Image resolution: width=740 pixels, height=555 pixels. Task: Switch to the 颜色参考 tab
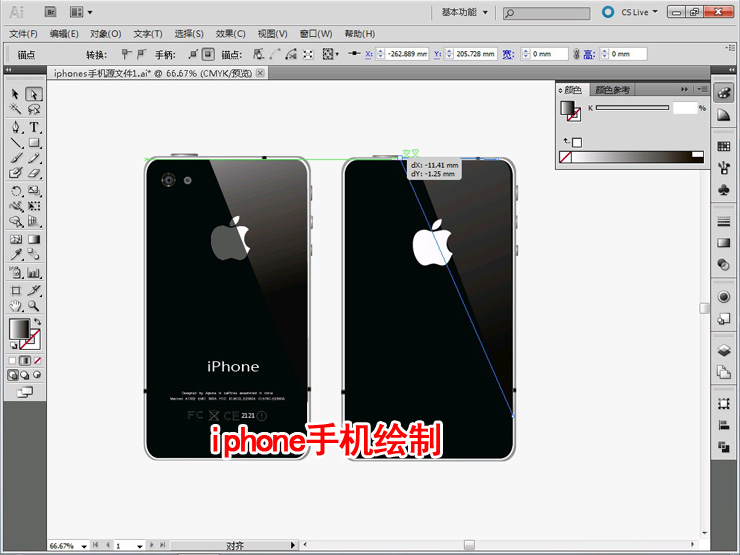pyautogui.click(x=611, y=90)
